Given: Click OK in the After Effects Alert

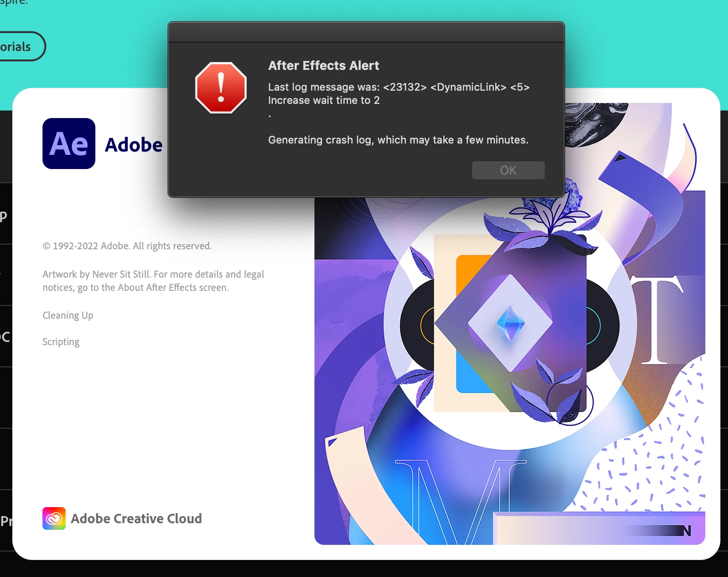Looking at the screenshot, I should click(x=508, y=170).
